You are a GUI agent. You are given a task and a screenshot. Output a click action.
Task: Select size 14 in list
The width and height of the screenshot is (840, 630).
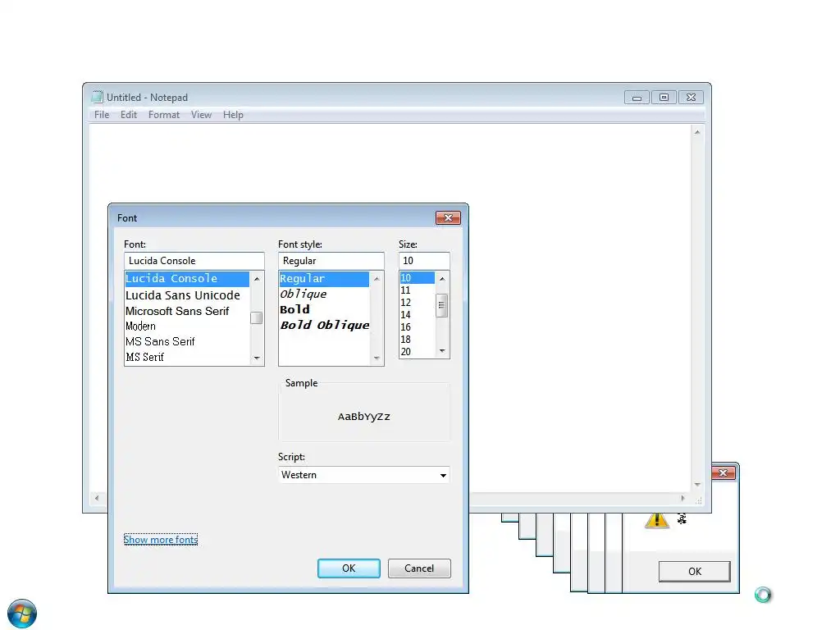coord(418,315)
